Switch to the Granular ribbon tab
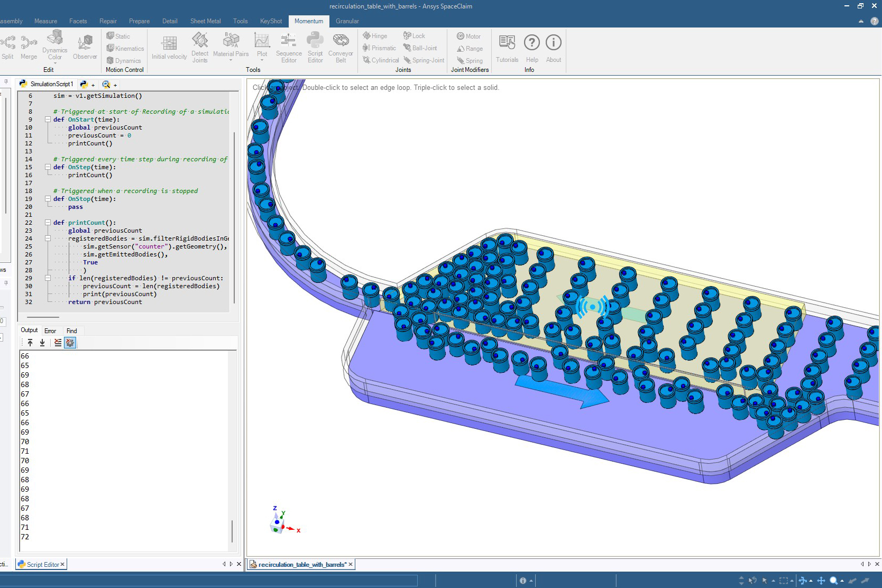Viewport: 882px width, 588px height. click(x=347, y=21)
